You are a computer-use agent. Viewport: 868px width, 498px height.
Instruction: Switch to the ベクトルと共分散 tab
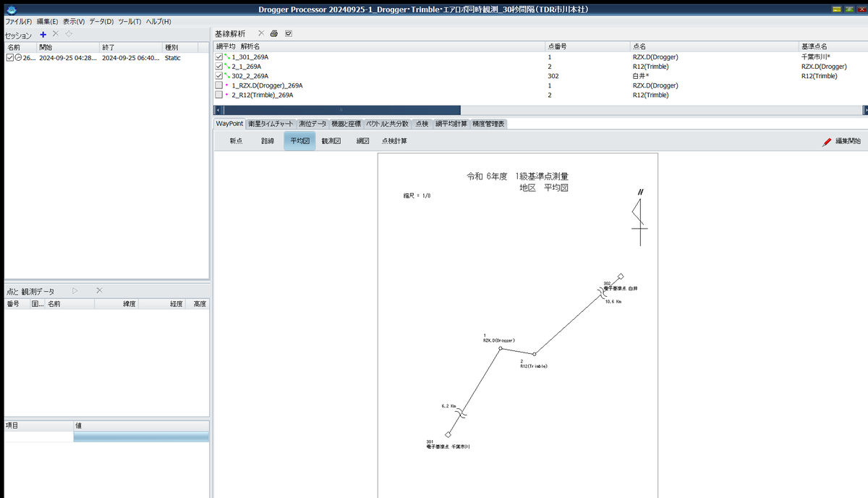tap(387, 124)
